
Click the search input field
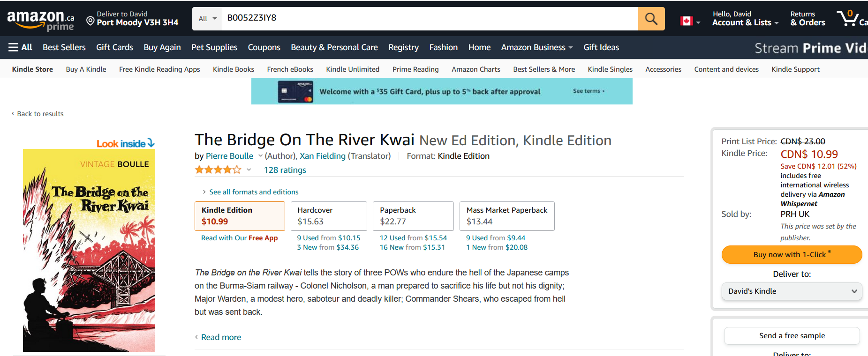click(x=429, y=19)
